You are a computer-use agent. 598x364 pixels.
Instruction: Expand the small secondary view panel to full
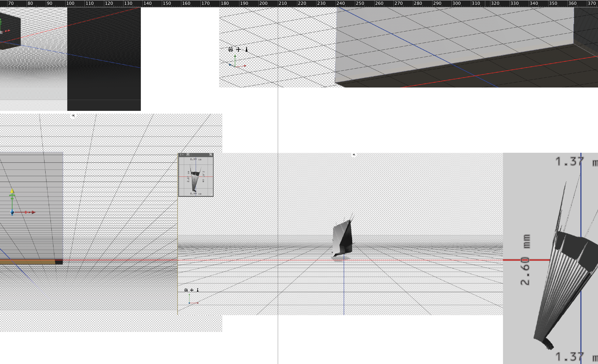pos(211,155)
